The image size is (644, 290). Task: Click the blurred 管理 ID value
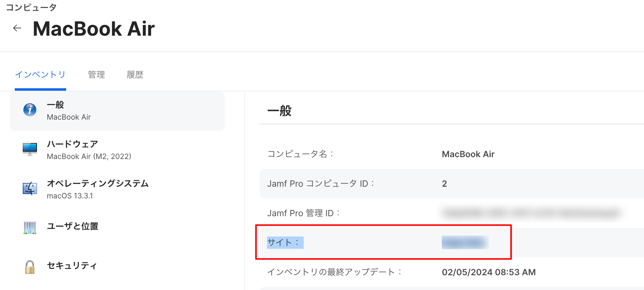pyautogui.click(x=531, y=213)
